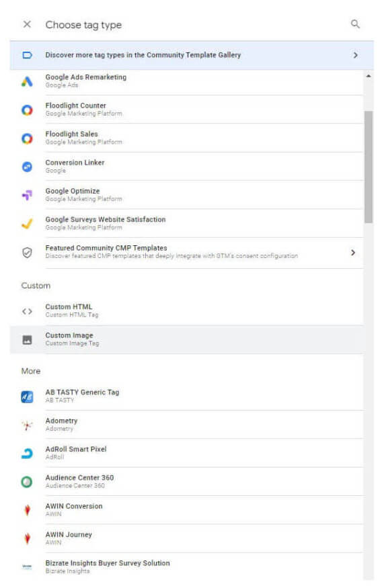Click the Custom HTML code brackets icon
380x588 pixels.
[x=27, y=311]
